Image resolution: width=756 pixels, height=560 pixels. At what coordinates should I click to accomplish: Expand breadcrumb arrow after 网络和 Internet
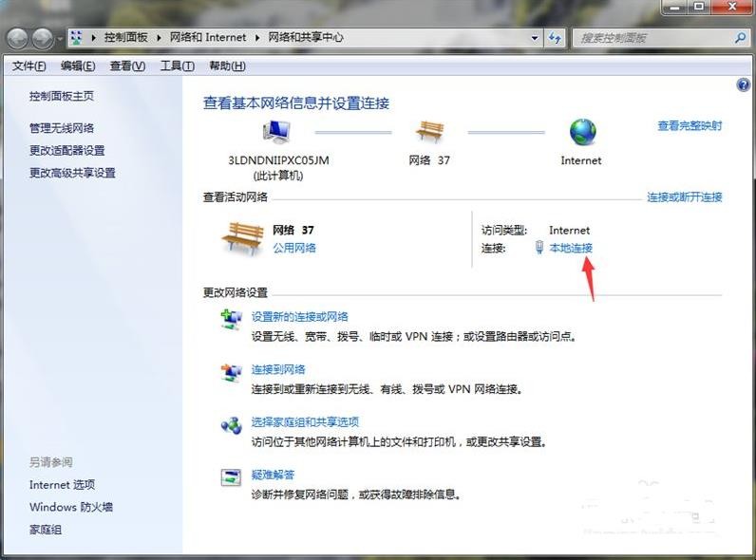coord(257,38)
